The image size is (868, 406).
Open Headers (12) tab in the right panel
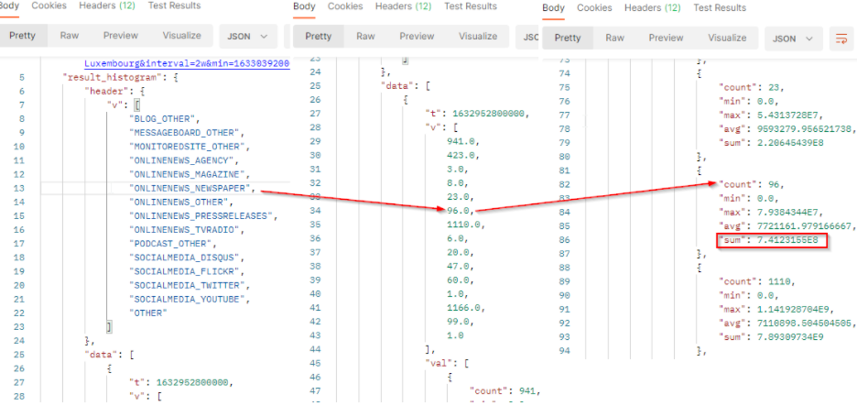653,7
